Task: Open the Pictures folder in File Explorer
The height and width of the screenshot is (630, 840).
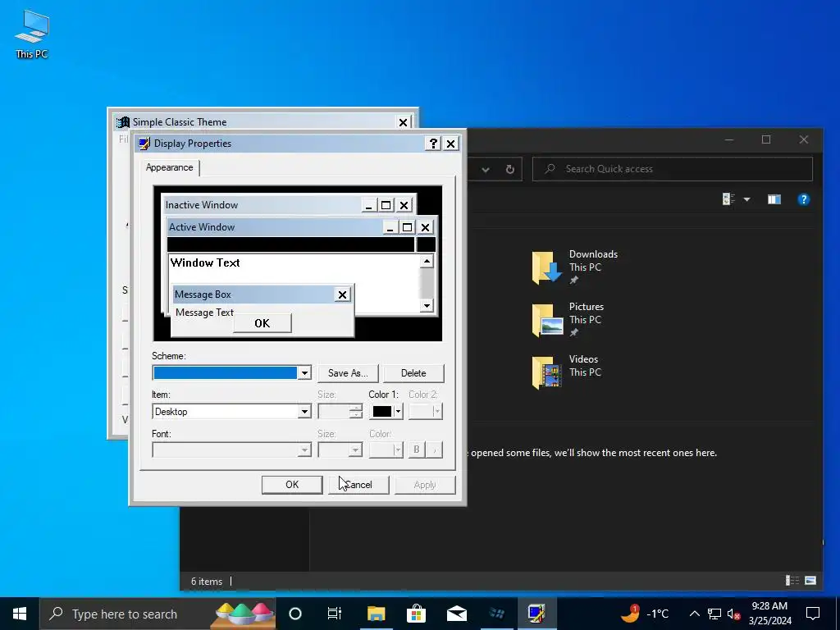Action: click(568, 319)
